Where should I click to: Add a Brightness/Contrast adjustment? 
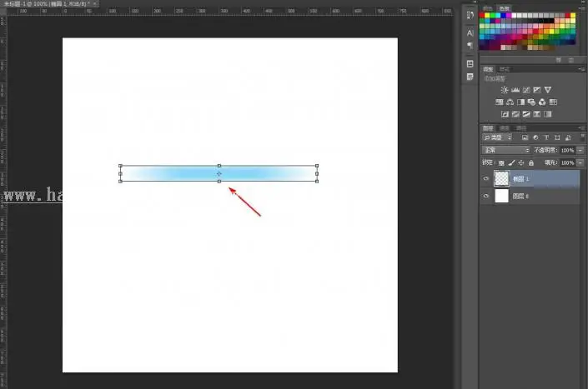(x=505, y=90)
